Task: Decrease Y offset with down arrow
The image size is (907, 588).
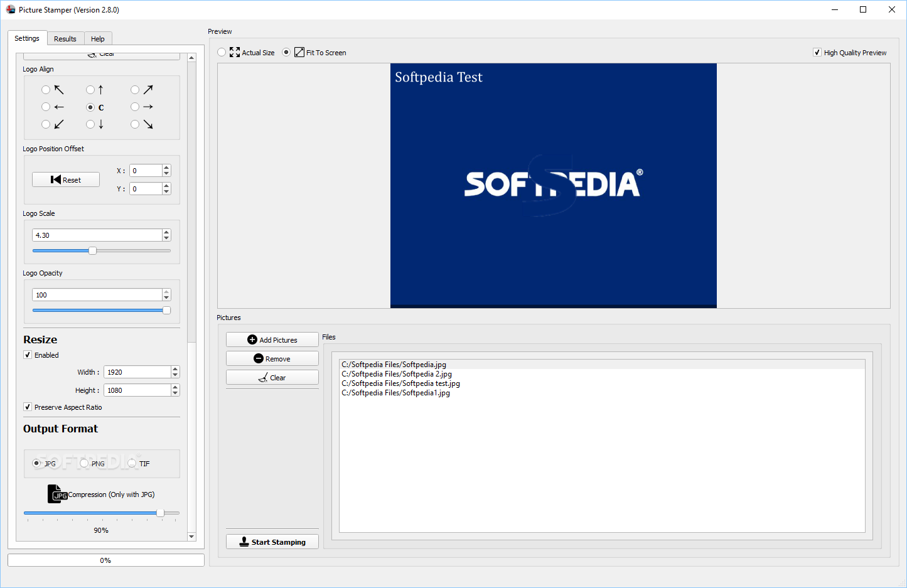Action: [166, 191]
